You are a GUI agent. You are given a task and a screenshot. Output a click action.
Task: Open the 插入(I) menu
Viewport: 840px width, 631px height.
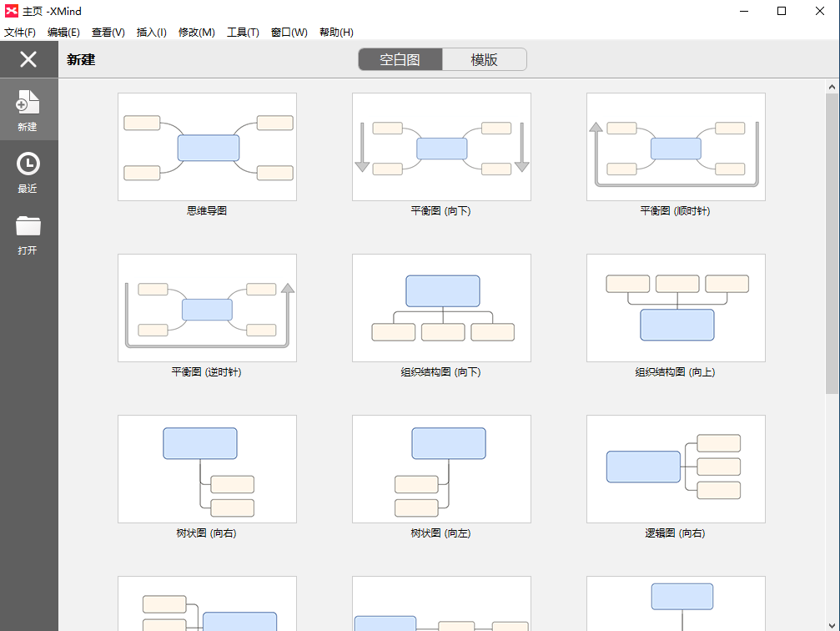(151, 33)
